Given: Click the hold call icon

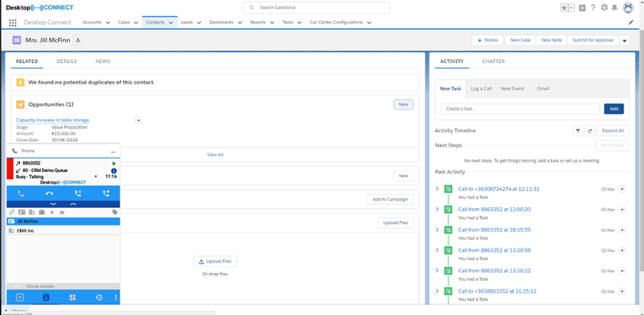Looking at the screenshot, I should point(78,194).
